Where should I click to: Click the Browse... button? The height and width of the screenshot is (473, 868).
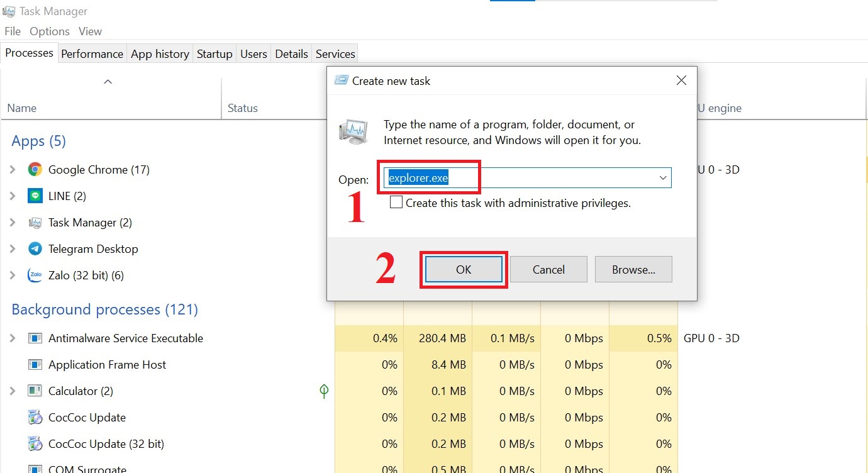tap(633, 269)
